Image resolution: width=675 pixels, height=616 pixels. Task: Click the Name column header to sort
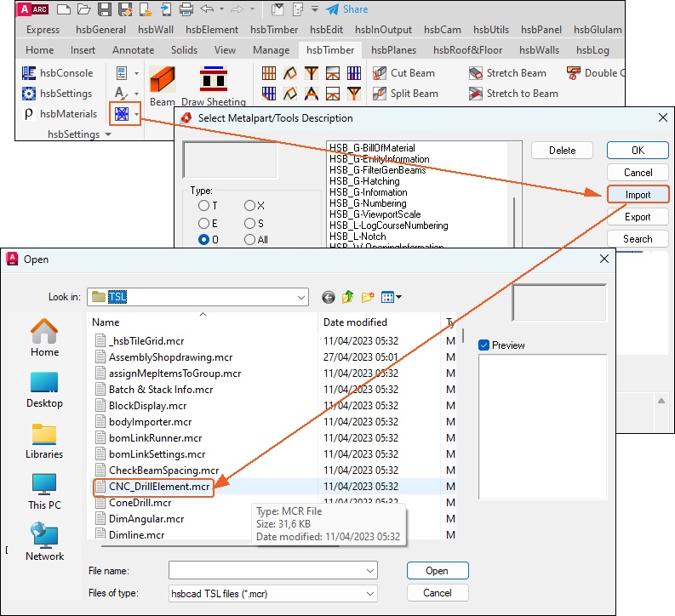(203, 322)
